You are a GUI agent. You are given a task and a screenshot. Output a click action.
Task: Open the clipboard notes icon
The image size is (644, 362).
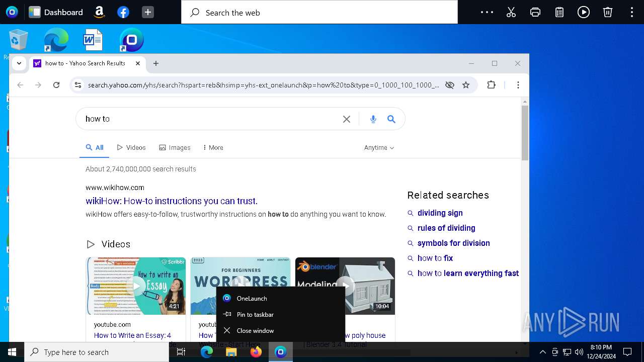(x=559, y=12)
